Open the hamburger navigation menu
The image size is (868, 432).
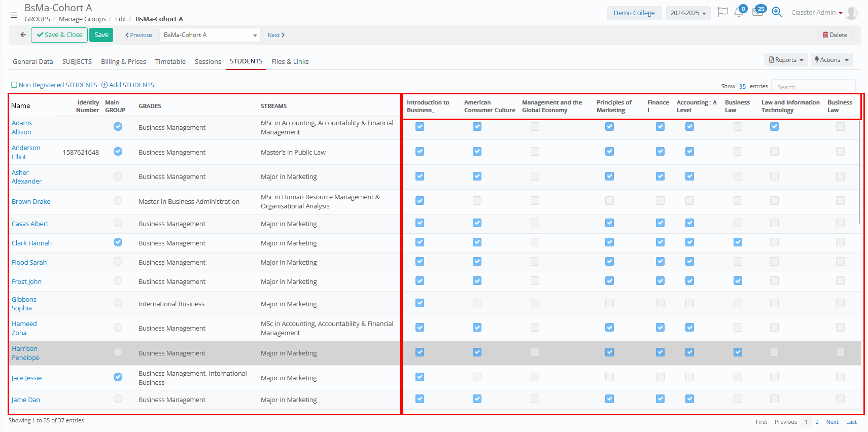[x=14, y=15]
